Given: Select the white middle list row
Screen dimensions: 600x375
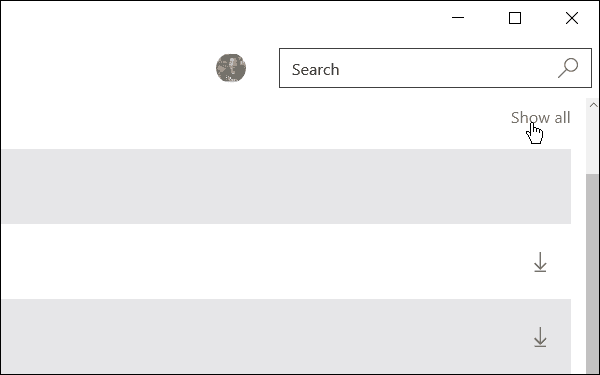Looking at the screenshot, I should point(286,261).
